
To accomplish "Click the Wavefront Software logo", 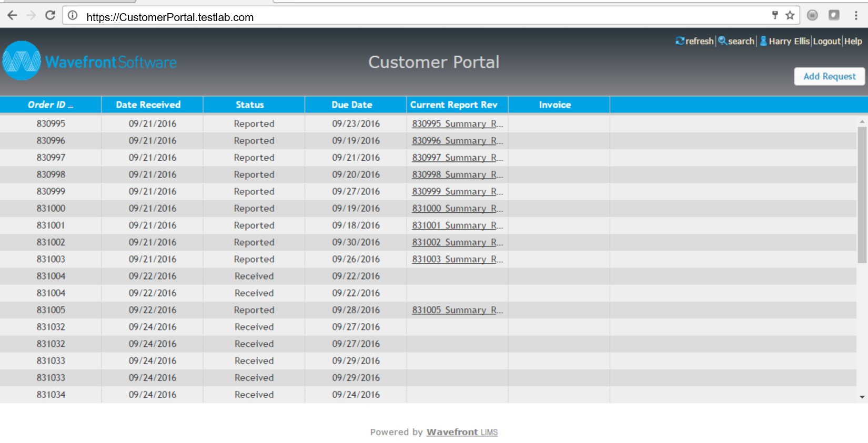I will [x=89, y=61].
